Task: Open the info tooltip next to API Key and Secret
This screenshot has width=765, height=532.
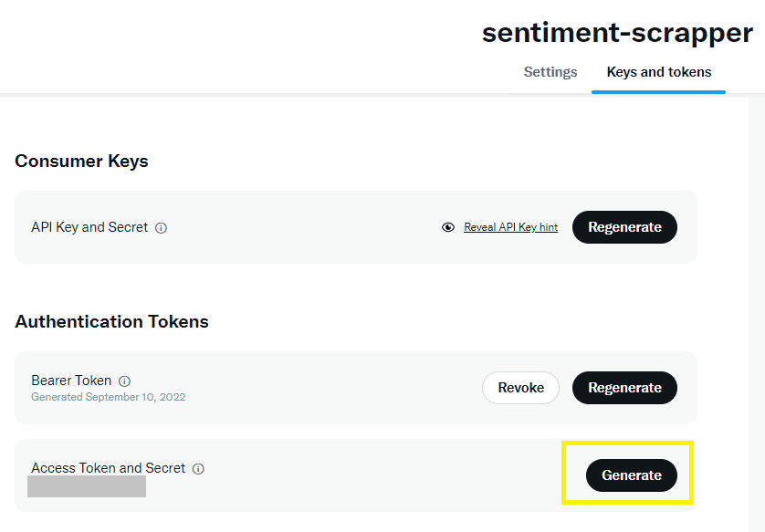Action: 162,227
